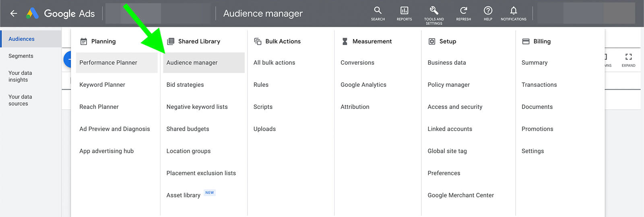Viewport: 644px width, 217px height.
Task: Click the Bulk Actions copy icon
Action: tap(258, 41)
